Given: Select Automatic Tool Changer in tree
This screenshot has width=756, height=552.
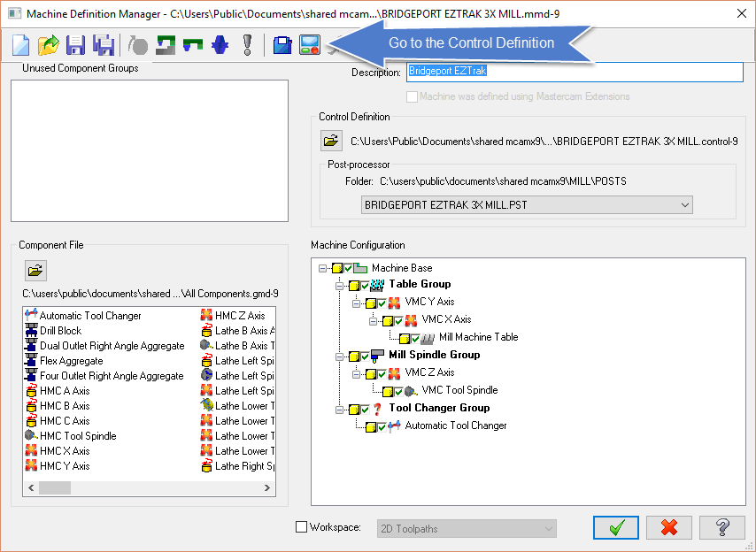Looking at the screenshot, I should (x=455, y=425).
